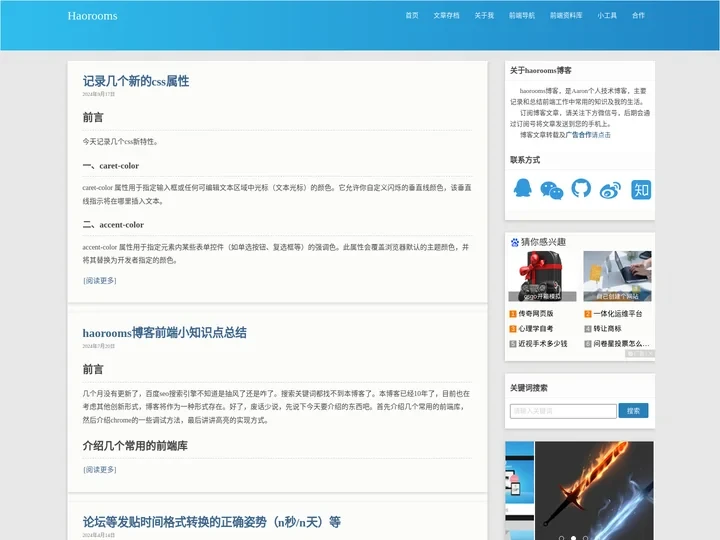The height and width of the screenshot is (540, 720).
Task: Click ad link 一体化运维平台
Action: [618, 314]
